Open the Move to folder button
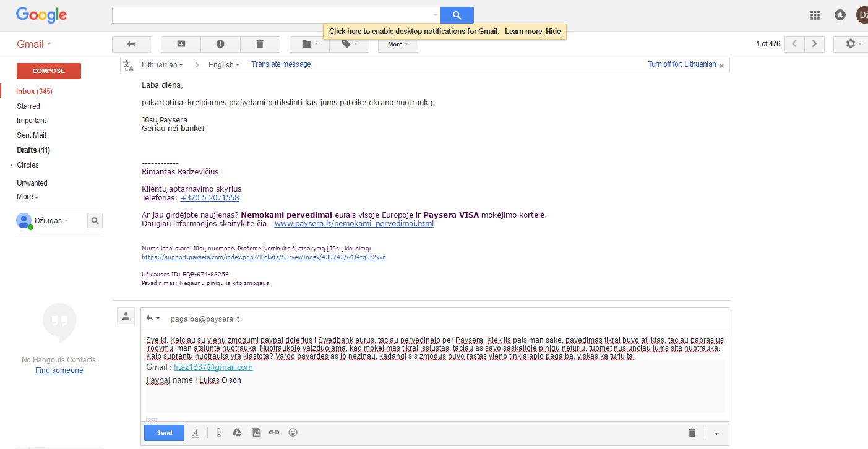Screen dimensions: 868x449 (x=309, y=44)
